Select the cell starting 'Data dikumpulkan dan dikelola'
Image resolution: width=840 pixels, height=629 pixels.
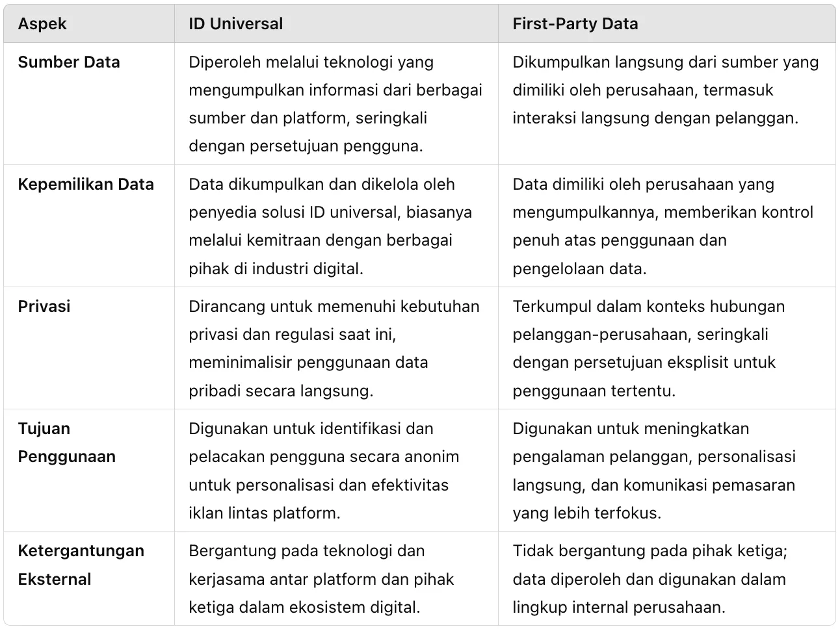coord(330,226)
